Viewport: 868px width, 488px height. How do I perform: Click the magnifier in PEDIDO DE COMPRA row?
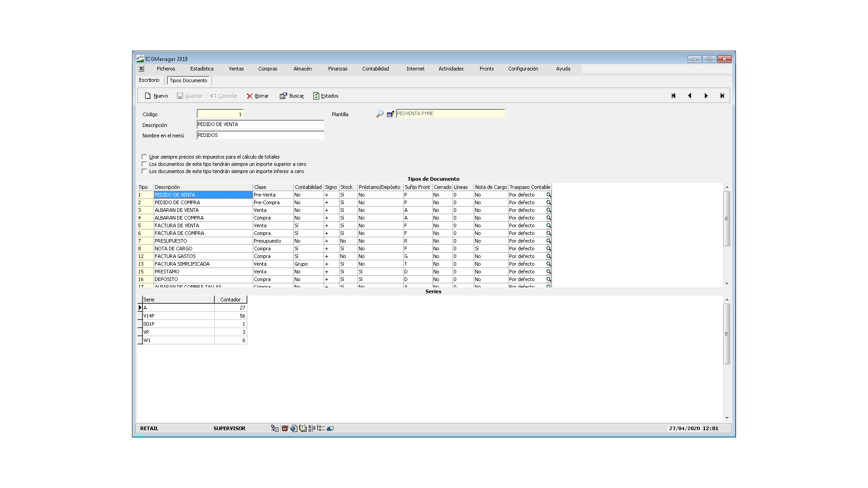(548, 203)
